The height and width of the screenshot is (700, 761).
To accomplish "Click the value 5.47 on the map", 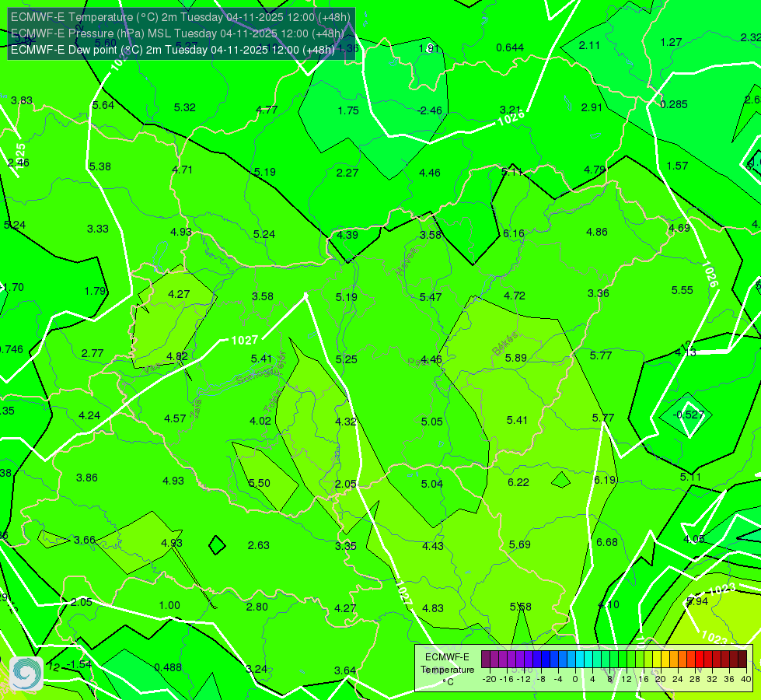I will [x=431, y=297].
